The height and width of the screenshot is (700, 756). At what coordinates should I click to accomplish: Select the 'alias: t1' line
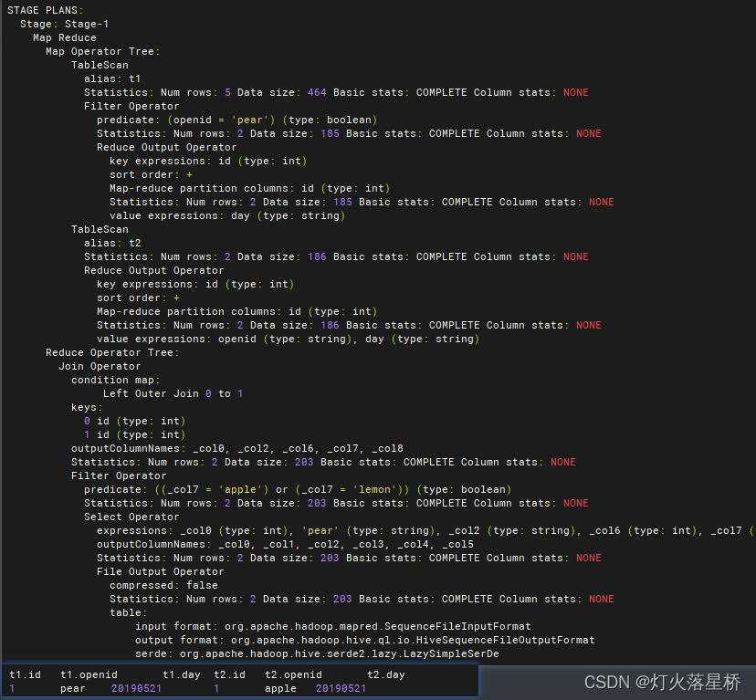(112, 78)
